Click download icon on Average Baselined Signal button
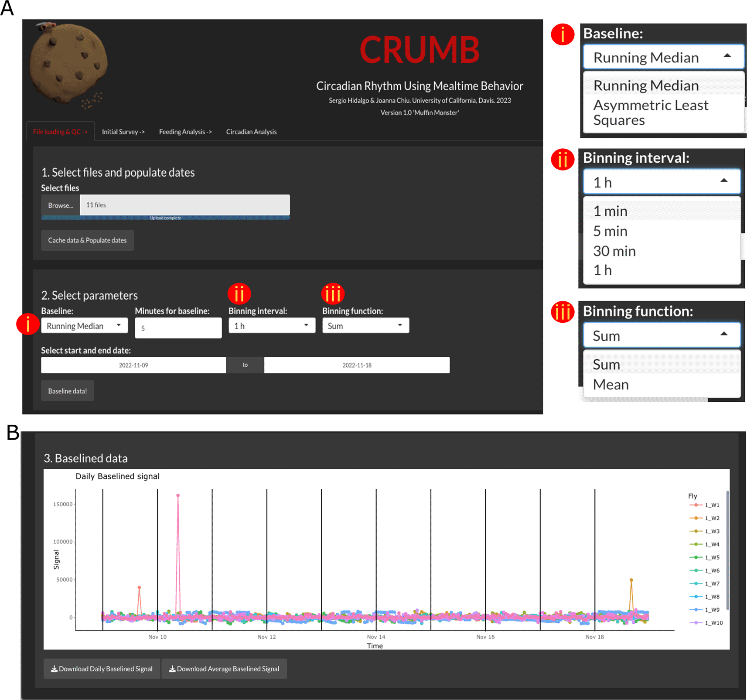This screenshot has width=747, height=700. point(172,669)
